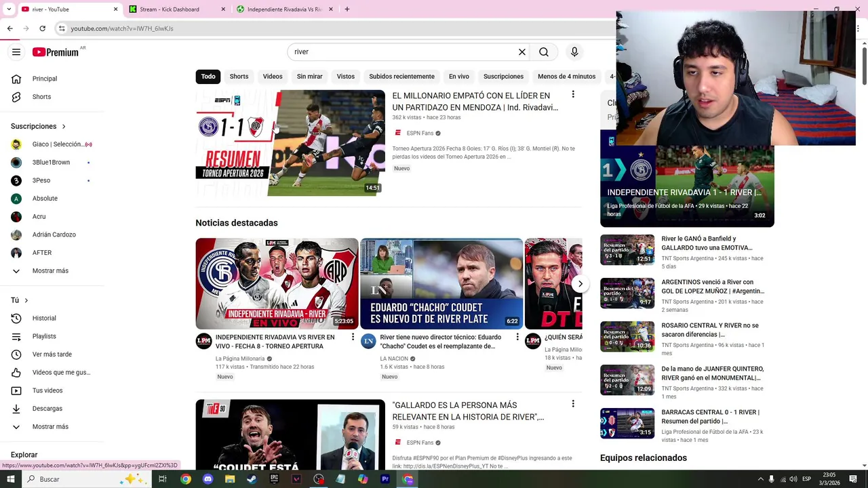Image resolution: width=868 pixels, height=488 pixels.
Task: Select the Sin mirar filter chip
Action: click(309, 77)
